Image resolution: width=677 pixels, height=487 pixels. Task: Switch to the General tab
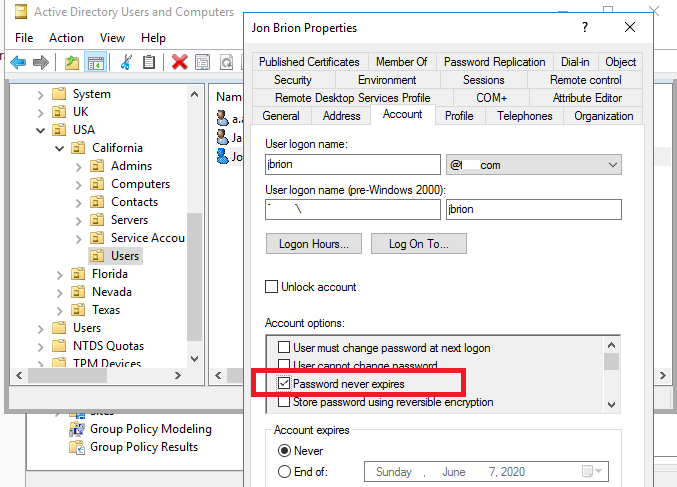click(x=281, y=116)
